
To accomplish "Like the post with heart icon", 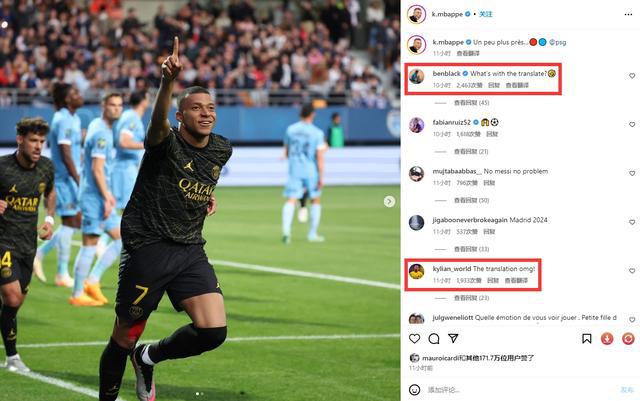I will pos(414,339).
